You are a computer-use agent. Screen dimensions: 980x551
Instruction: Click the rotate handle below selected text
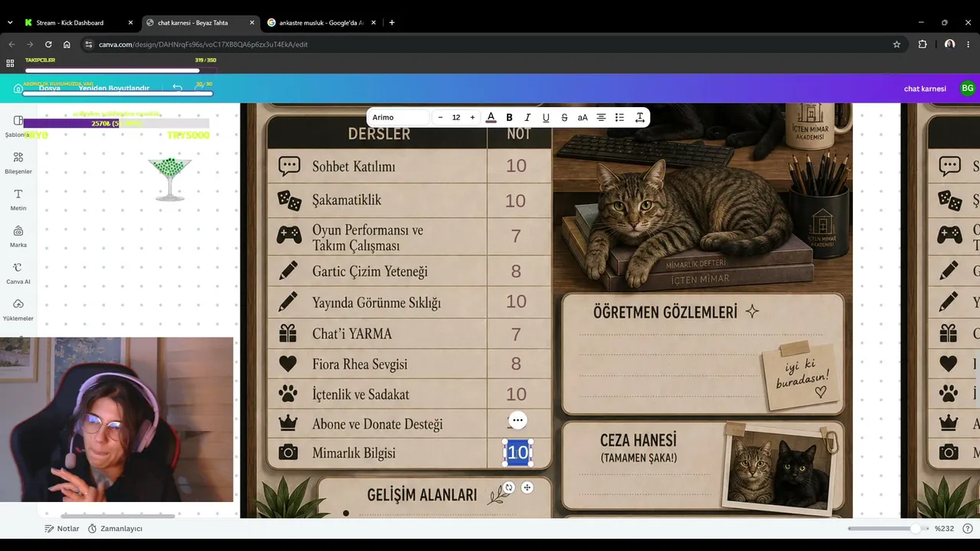click(x=508, y=487)
